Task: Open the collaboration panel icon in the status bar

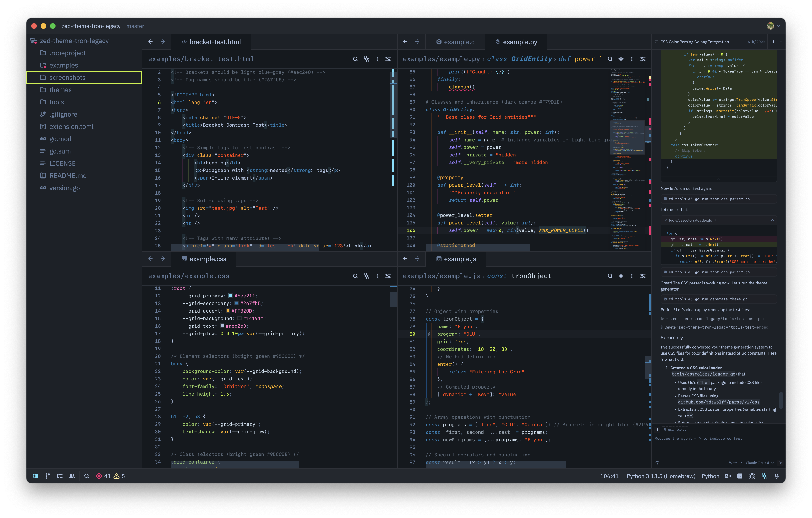Action: tap(72, 476)
